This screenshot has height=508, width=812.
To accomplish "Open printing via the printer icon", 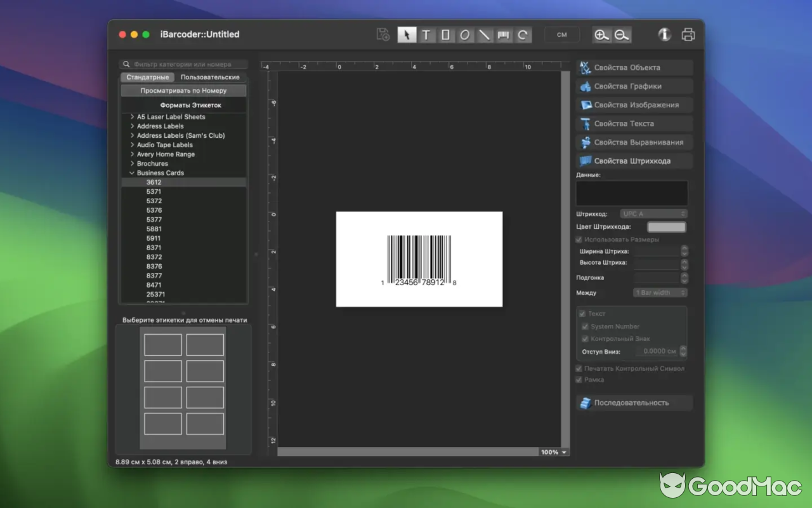I will tap(689, 35).
